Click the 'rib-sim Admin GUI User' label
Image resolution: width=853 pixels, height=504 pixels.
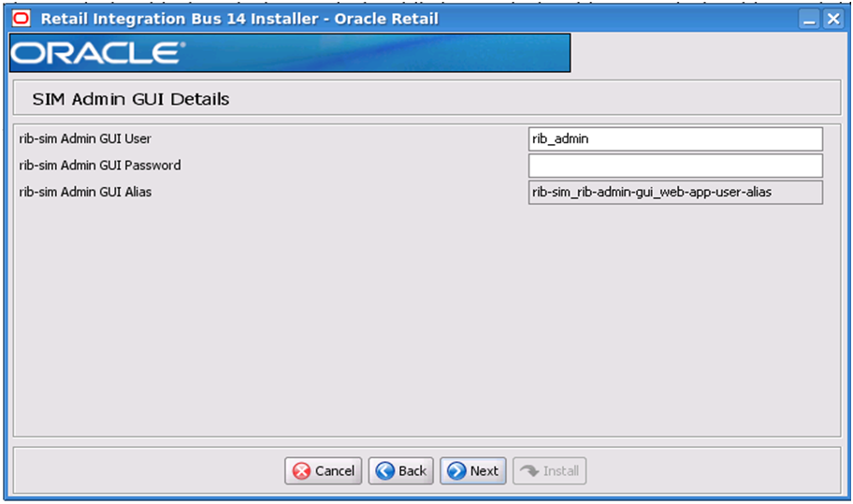pos(85,138)
